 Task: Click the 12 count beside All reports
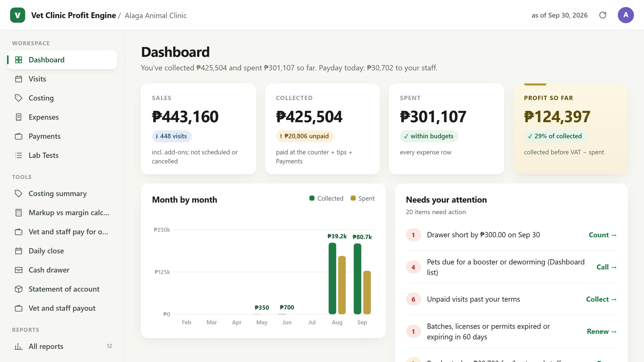tap(109, 346)
